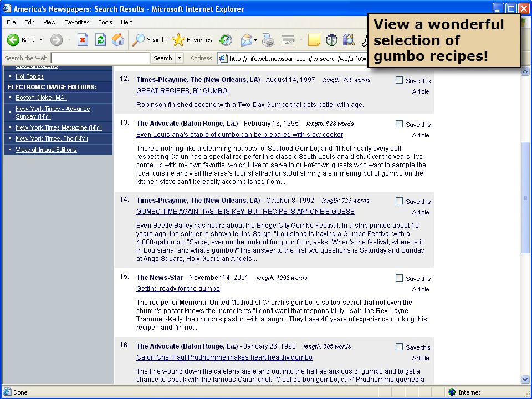The width and height of the screenshot is (532, 399).
Task: Open the Favorites menu
Action: pos(76,22)
